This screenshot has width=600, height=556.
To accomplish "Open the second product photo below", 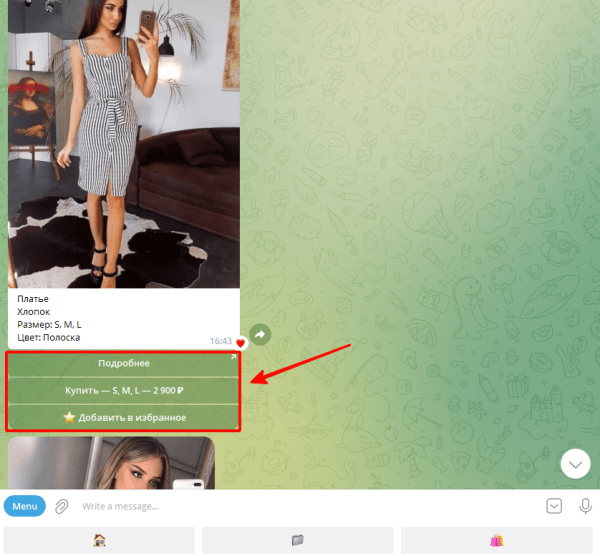I will pos(111,463).
